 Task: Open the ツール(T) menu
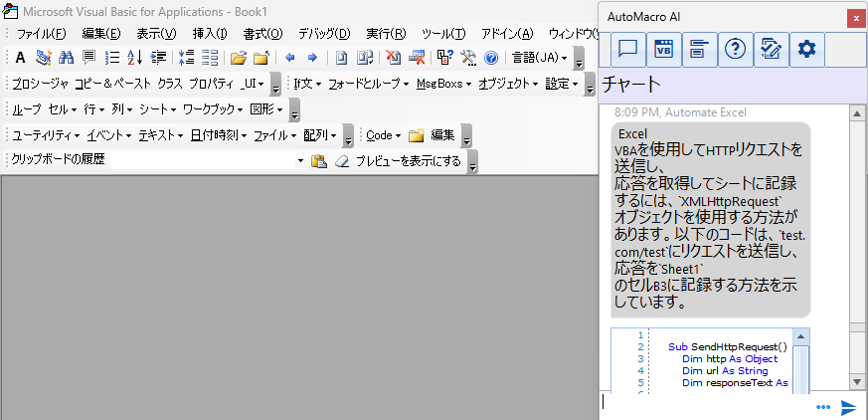tap(443, 33)
